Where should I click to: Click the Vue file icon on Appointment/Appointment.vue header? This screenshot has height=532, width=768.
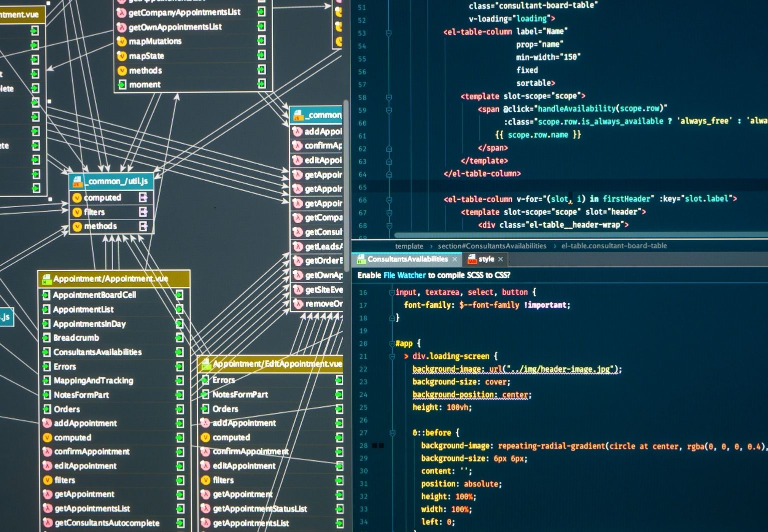coord(47,279)
